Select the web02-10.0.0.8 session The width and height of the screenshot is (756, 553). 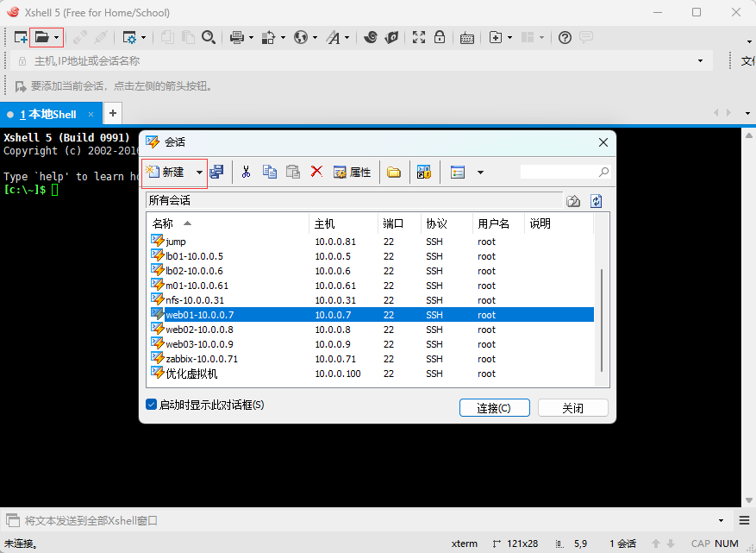tap(372, 330)
